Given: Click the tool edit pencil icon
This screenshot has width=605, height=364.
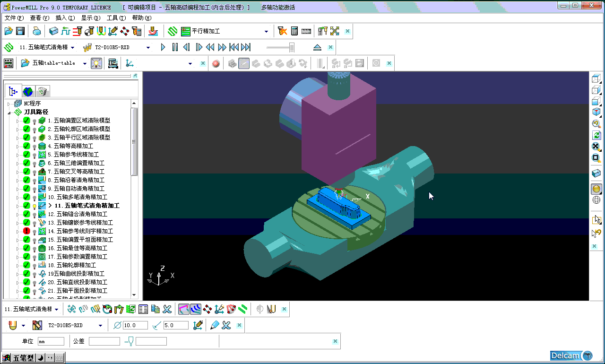Looking at the screenshot, I should click(215, 325).
